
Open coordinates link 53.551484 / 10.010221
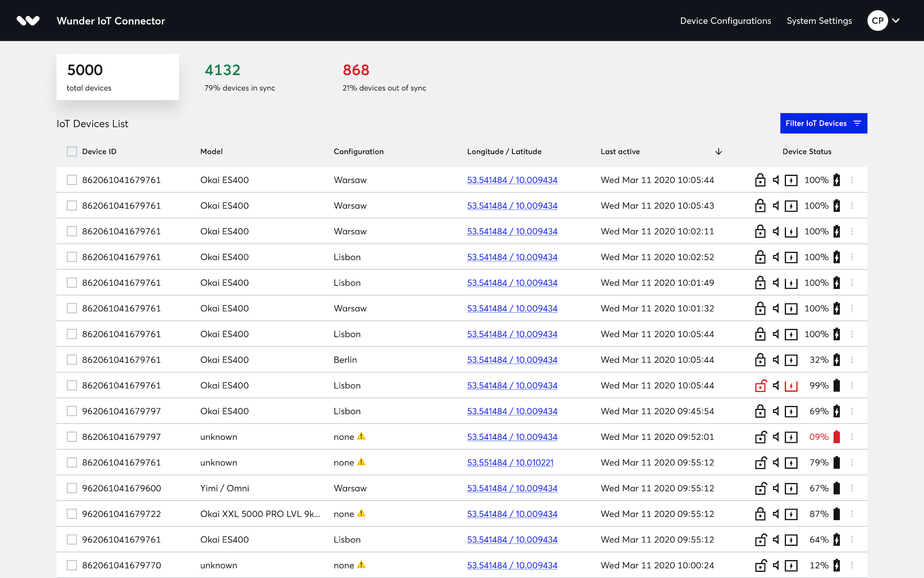point(510,462)
